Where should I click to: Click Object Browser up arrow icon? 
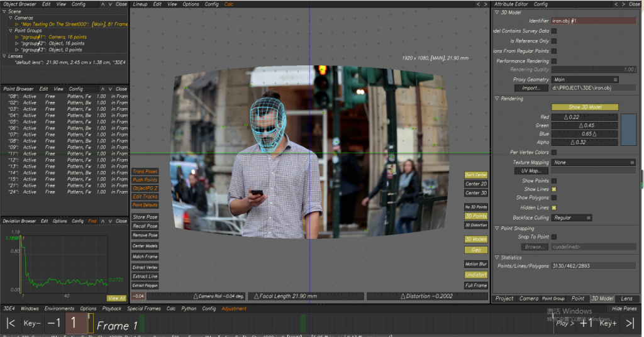[x=103, y=4]
